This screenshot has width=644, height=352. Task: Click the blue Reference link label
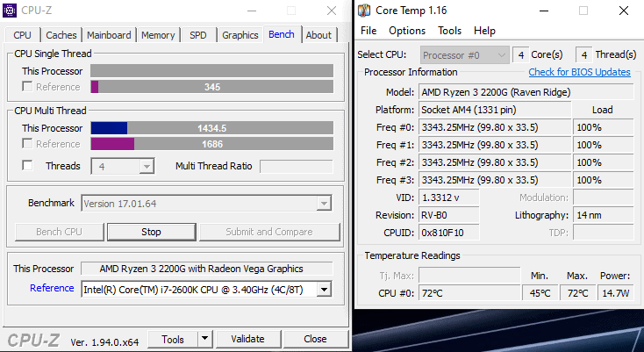pos(52,288)
